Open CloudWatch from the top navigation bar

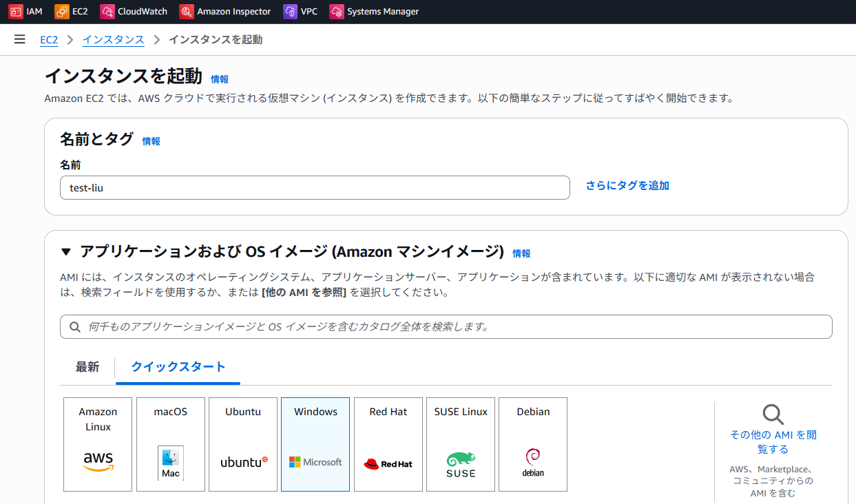(134, 11)
